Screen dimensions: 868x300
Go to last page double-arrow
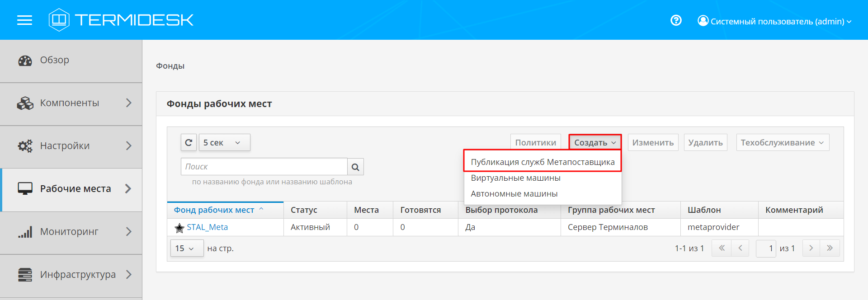830,248
